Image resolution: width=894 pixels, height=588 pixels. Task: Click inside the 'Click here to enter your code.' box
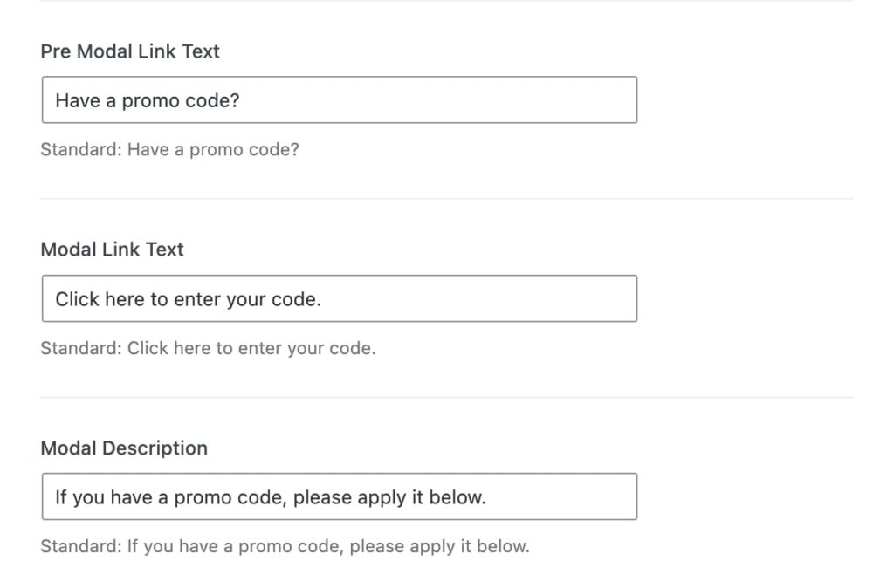(x=339, y=298)
